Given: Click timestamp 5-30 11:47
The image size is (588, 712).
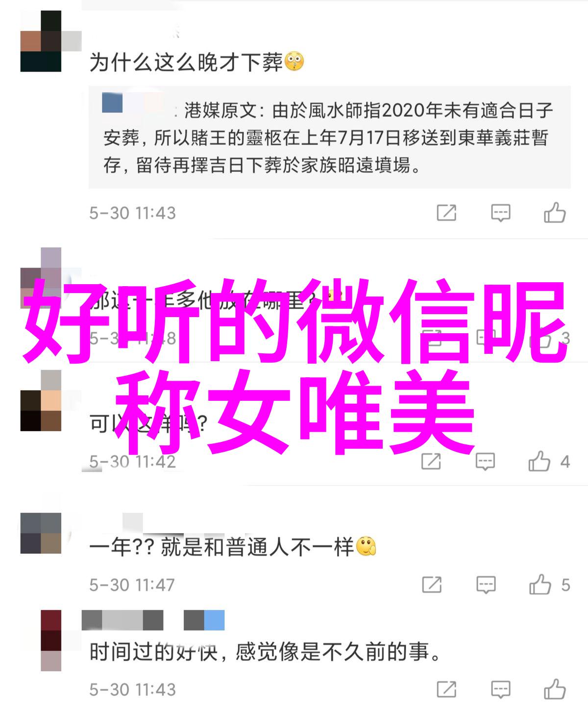Looking at the screenshot, I should (132, 585).
